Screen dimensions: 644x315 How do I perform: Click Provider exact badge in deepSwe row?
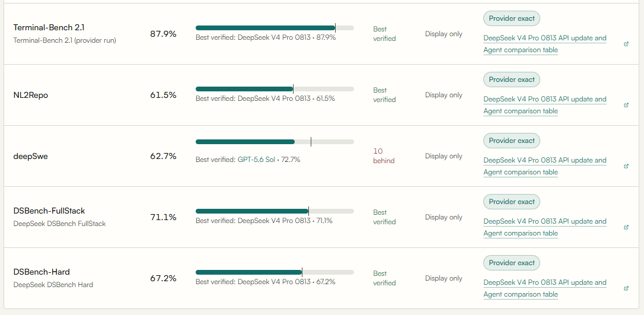coord(512,141)
